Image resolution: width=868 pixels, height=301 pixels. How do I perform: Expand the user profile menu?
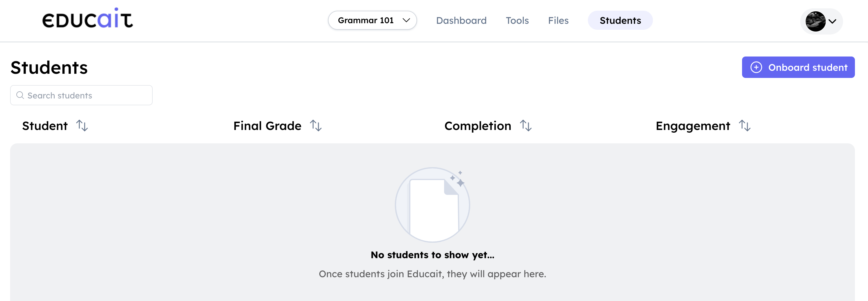821,21
